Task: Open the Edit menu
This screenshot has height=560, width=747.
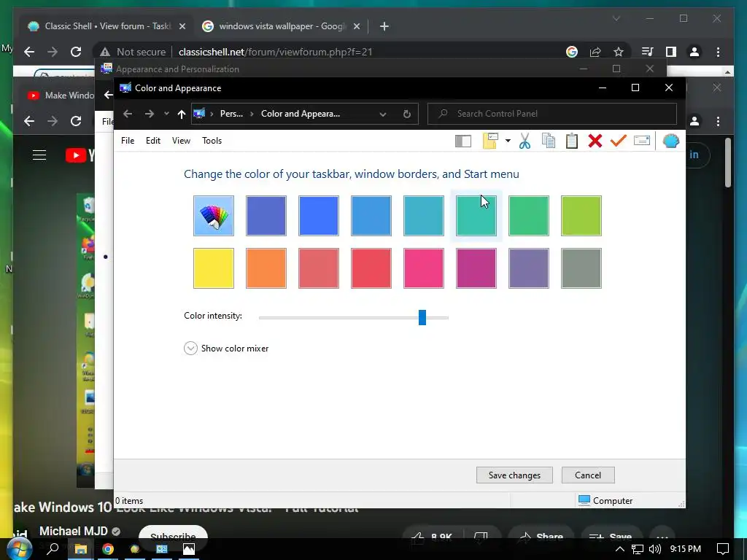Action: (153, 141)
